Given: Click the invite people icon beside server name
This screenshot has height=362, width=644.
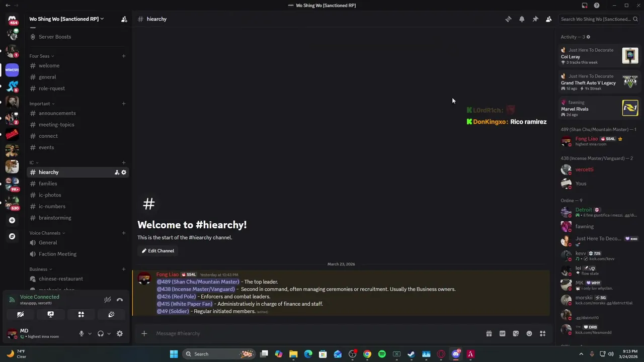Looking at the screenshot, I should [x=124, y=19].
